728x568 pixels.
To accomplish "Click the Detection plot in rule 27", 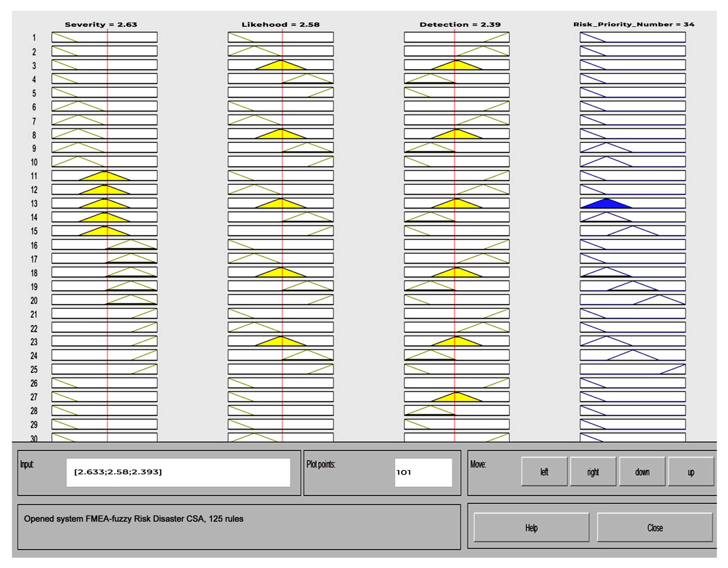I will click(x=457, y=397).
